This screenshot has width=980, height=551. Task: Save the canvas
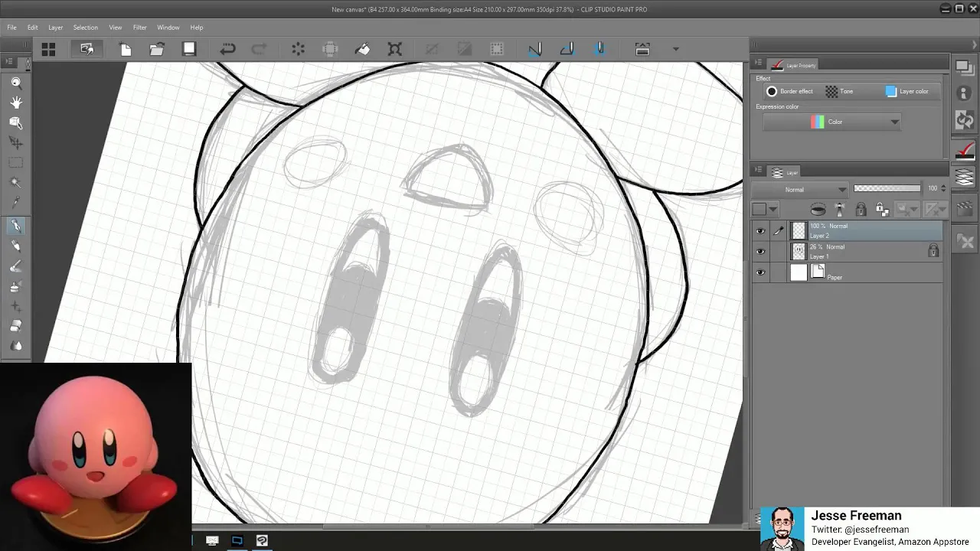click(189, 50)
